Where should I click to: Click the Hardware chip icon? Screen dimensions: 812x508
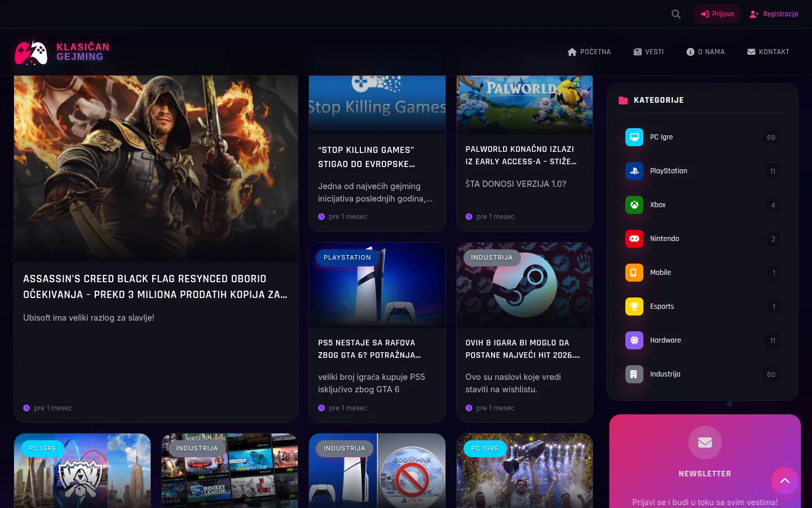coord(634,340)
